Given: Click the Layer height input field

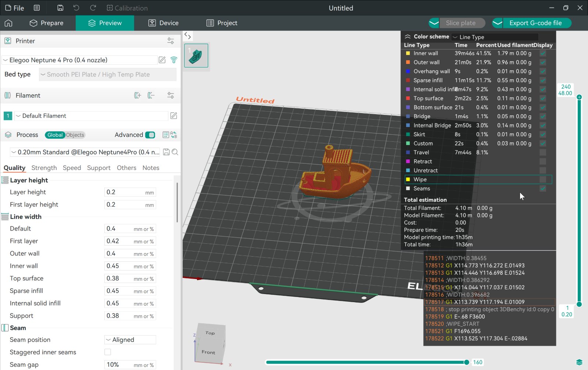Looking at the screenshot, I should (x=130, y=192).
